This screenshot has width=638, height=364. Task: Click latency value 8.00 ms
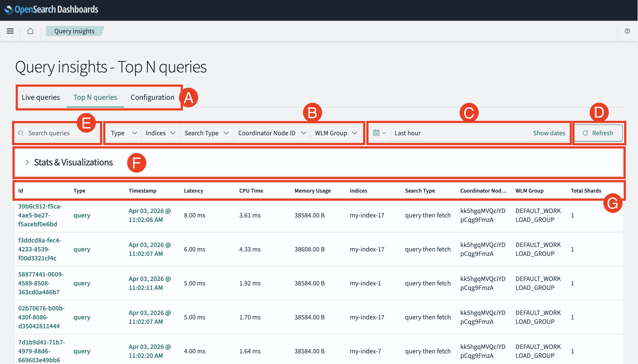(x=195, y=215)
